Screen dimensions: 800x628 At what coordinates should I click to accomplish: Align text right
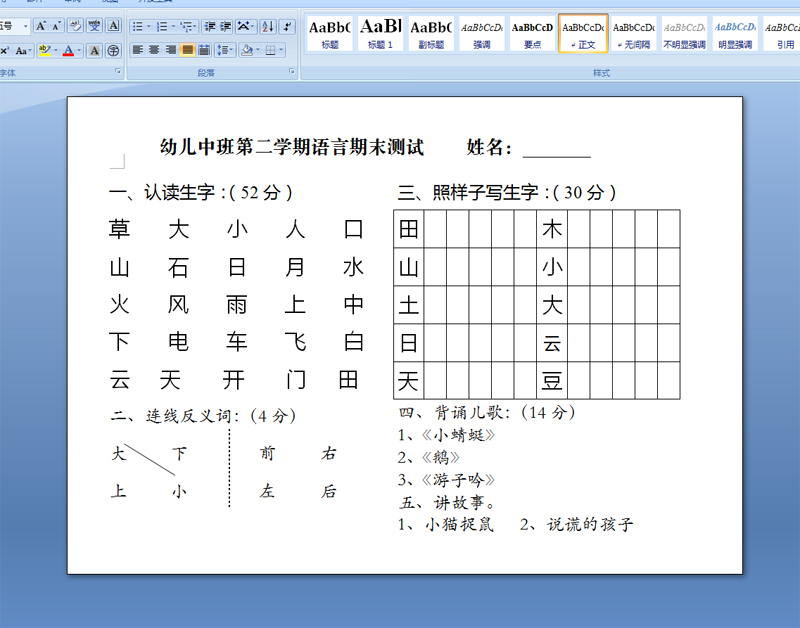pyautogui.click(x=171, y=50)
